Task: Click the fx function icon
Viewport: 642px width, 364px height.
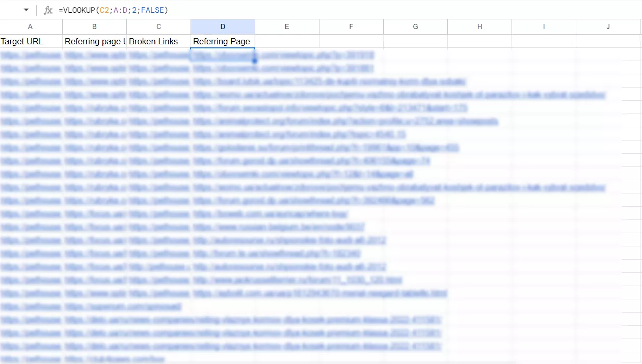Action: [x=48, y=10]
